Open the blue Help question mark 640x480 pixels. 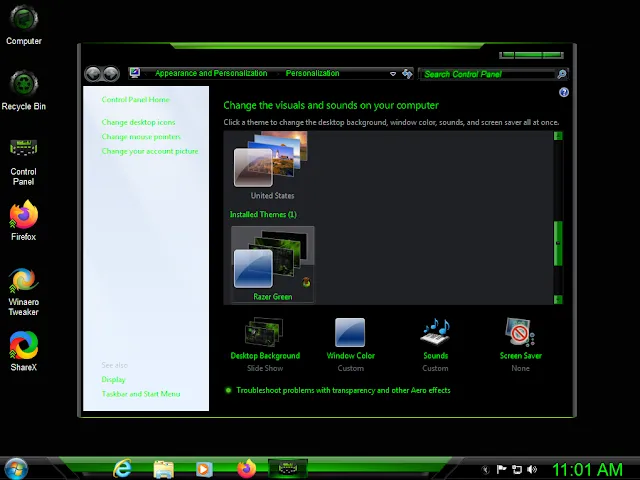pyautogui.click(x=564, y=92)
